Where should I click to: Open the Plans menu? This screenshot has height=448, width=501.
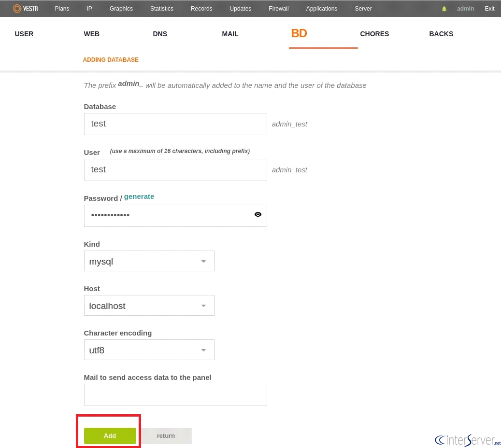point(62,9)
